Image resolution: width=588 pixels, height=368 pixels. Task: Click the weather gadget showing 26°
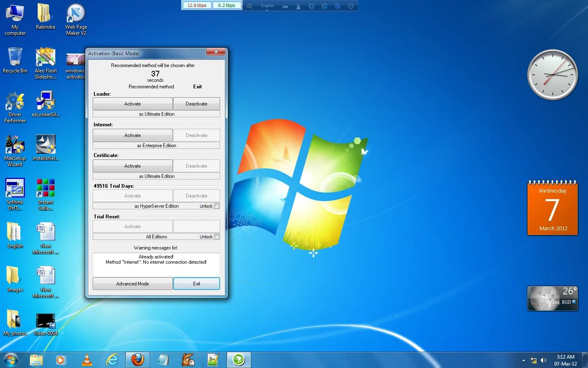pos(552,298)
